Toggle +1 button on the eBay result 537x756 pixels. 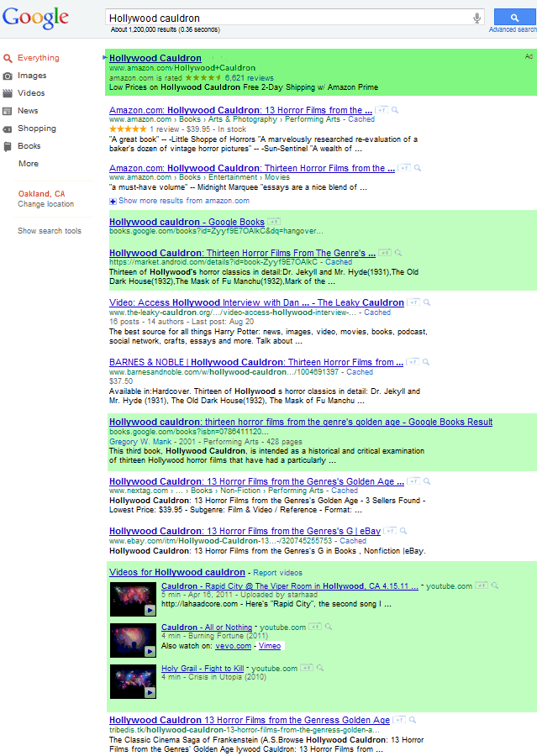point(389,531)
